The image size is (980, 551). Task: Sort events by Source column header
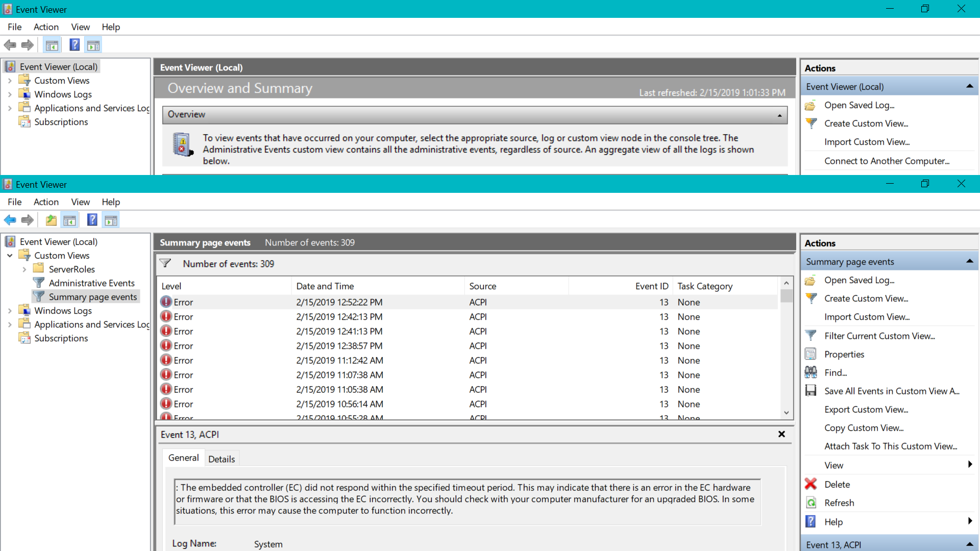pyautogui.click(x=517, y=286)
